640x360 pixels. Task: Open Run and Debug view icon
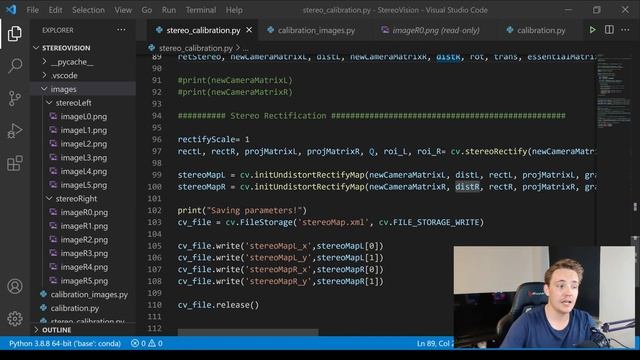pos(15,131)
